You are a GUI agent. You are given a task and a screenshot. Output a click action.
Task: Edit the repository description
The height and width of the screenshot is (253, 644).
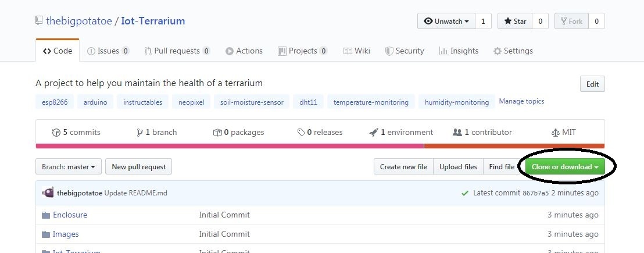592,84
